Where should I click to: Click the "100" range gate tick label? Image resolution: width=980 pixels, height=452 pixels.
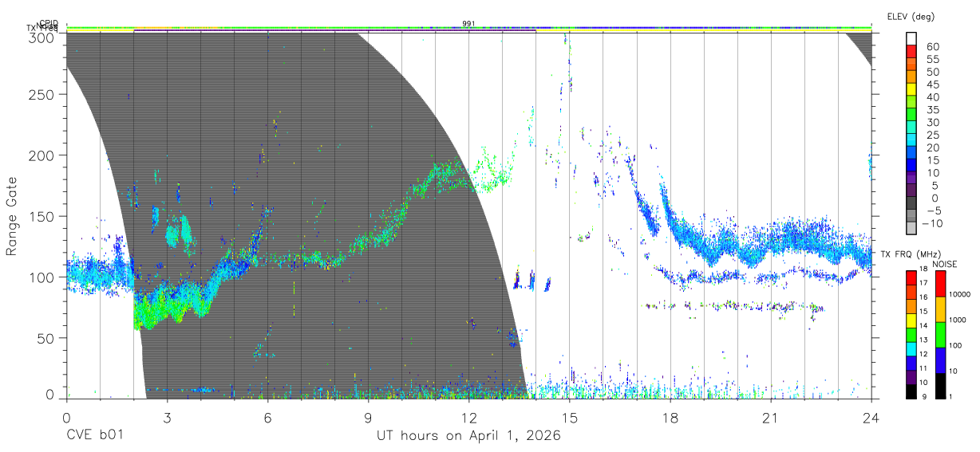(x=42, y=277)
